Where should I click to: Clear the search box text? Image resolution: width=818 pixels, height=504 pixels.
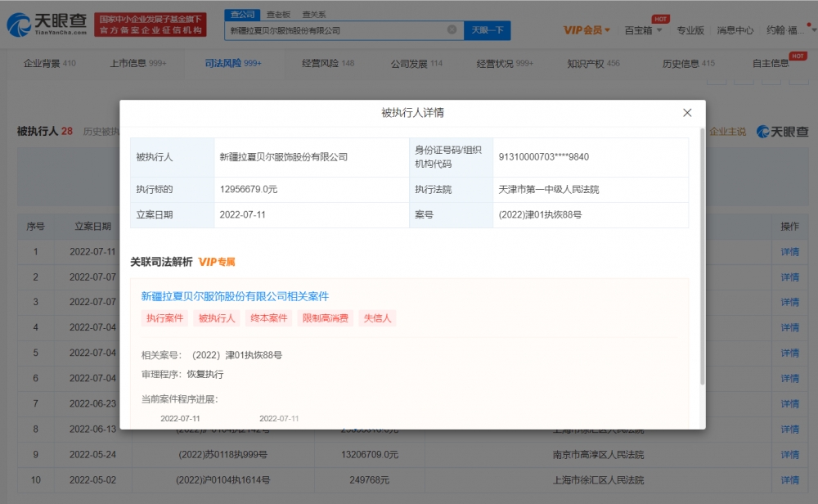452,29
